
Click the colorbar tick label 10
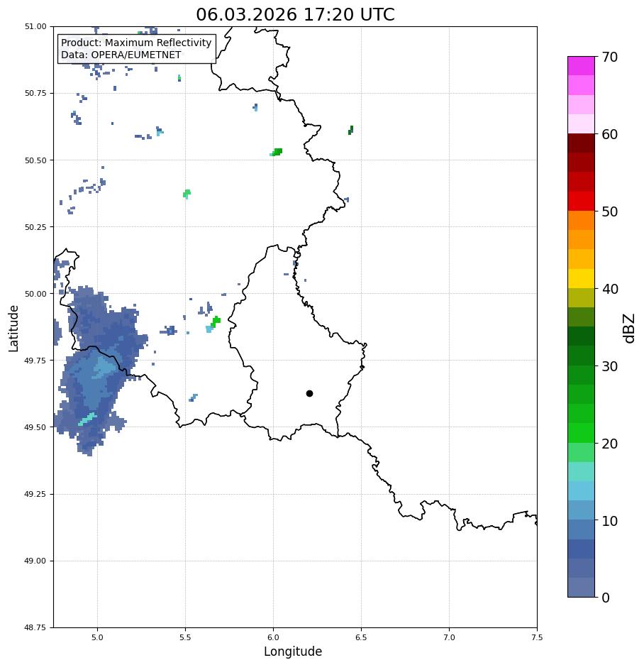(609, 521)
